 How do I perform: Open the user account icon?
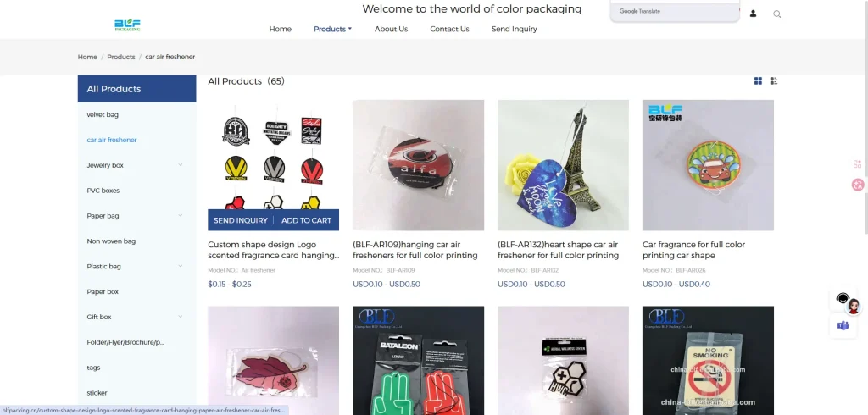click(753, 14)
